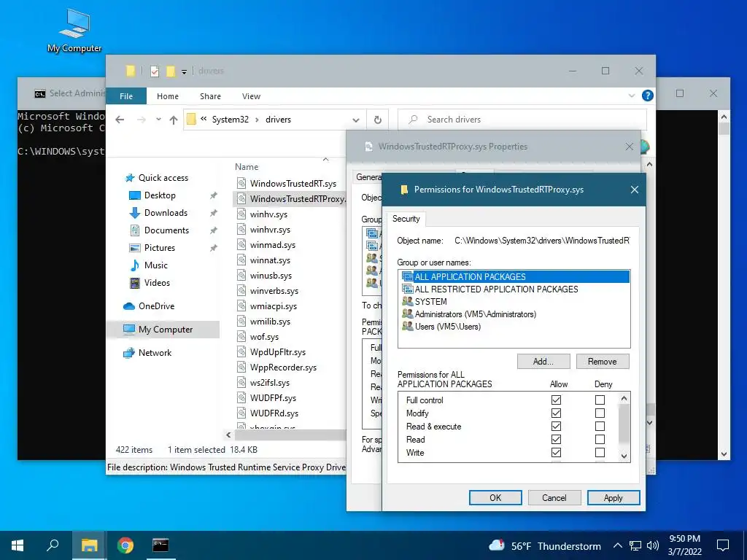The height and width of the screenshot is (560, 747).
Task: Switch to View ribbon tab
Action: click(251, 96)
